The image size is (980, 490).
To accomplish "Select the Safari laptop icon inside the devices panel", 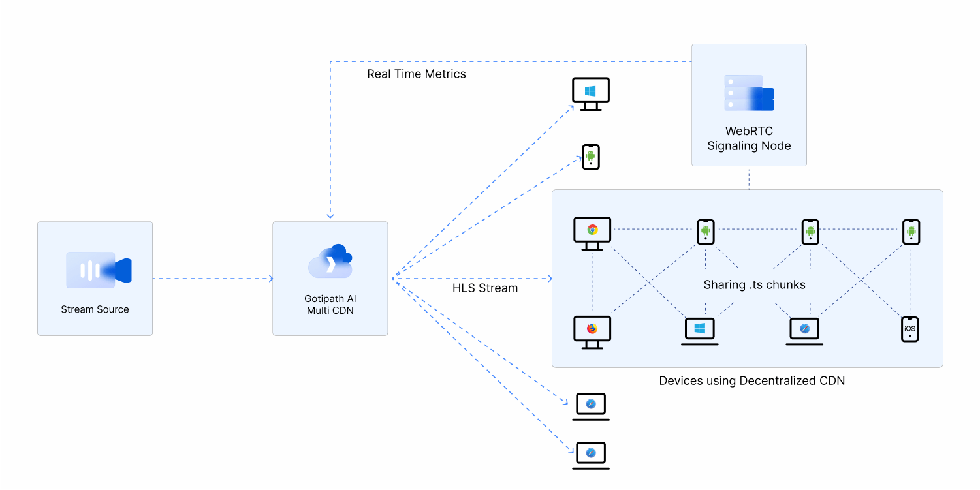I will 804,329.
